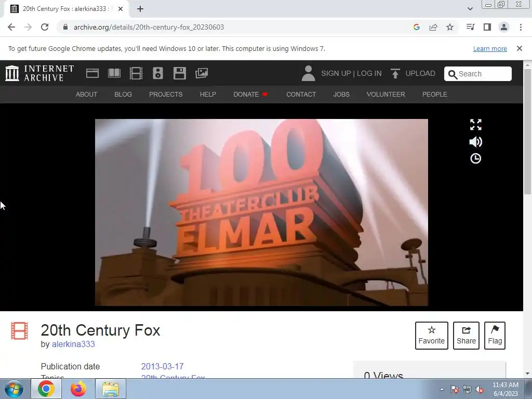Open the VOLUNTEER menu item
This screenshot has width=532, height=399.
pos(386,95)
